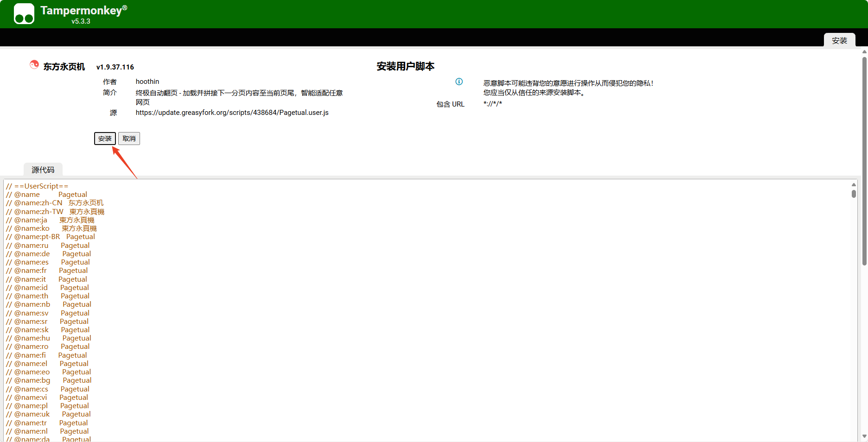
Task: Click the @name:it source line
Action: pos(46,279)
